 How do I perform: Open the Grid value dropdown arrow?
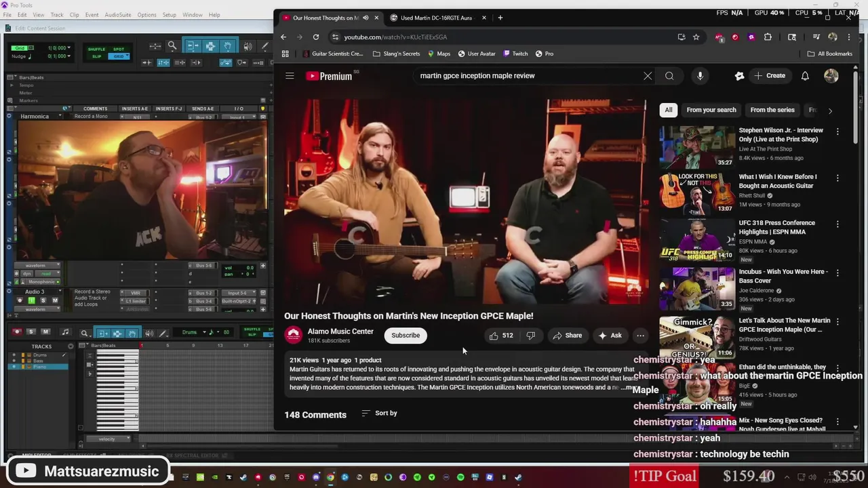(70, 48)
